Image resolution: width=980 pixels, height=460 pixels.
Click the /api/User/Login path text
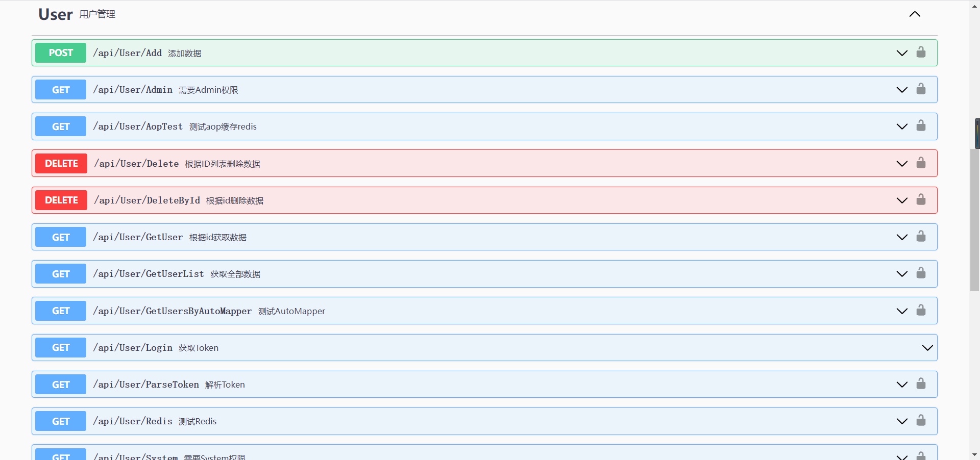(133, 348)
